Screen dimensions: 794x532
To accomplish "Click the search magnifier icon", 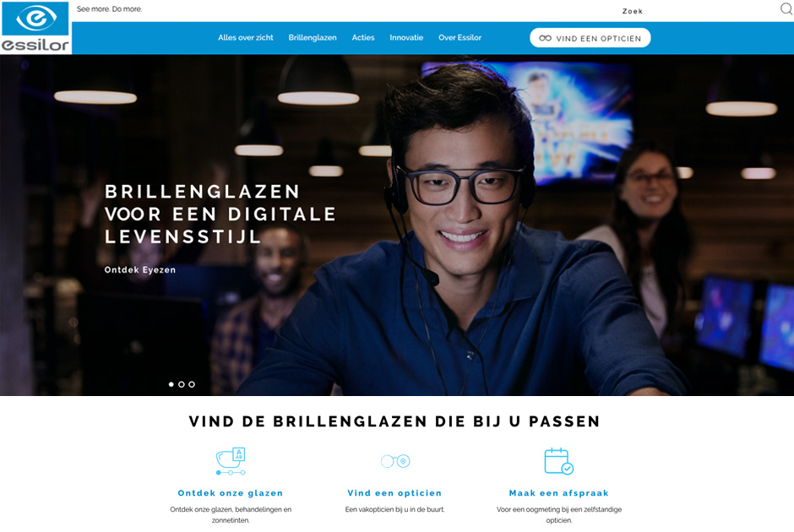I will coord(786,9).
